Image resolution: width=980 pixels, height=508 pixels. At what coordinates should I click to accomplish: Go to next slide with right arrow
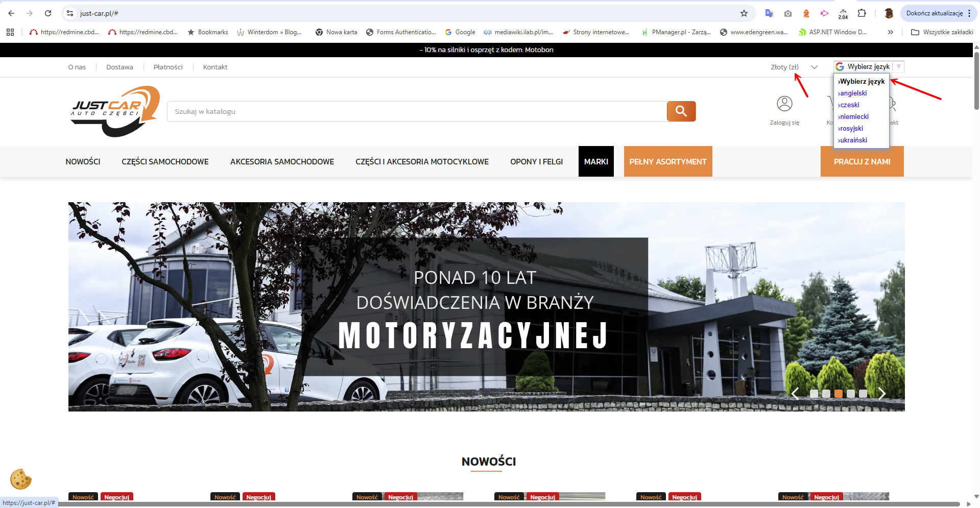click(882, 393)
